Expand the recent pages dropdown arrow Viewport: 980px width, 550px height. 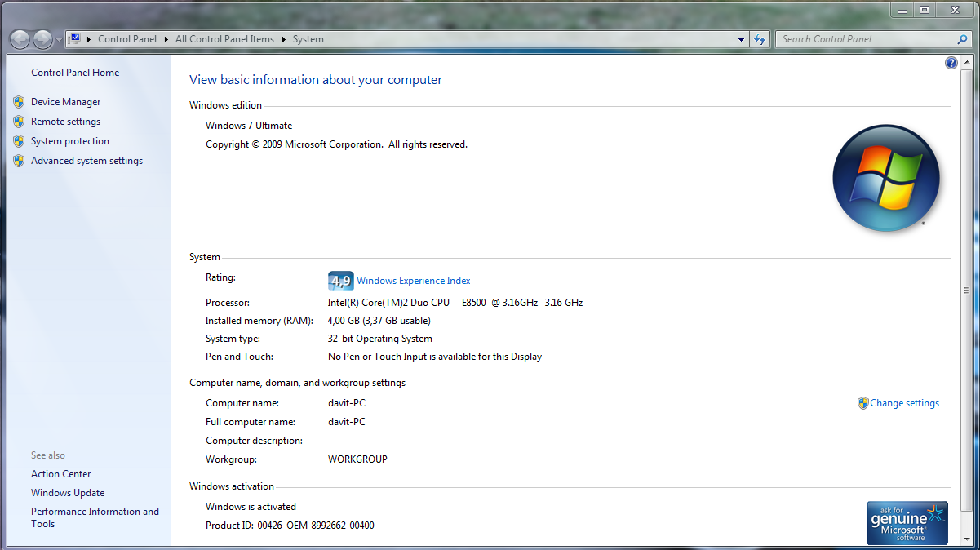59,40
